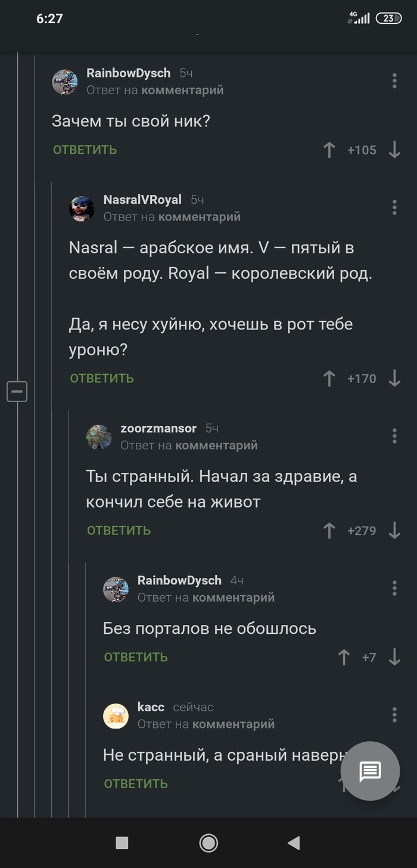The image size is (417, 868).
Task: Tap the username kacc
Action: (151, 707)
